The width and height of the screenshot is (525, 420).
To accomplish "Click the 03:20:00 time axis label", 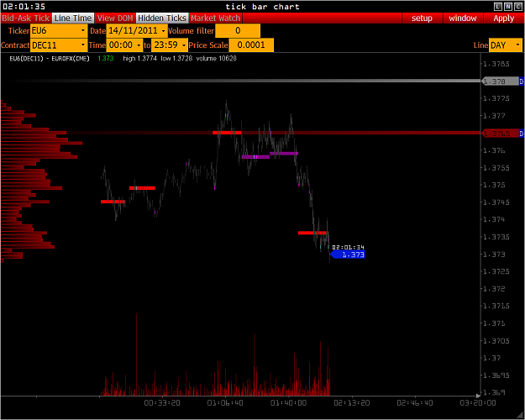I will pos(478,403).
